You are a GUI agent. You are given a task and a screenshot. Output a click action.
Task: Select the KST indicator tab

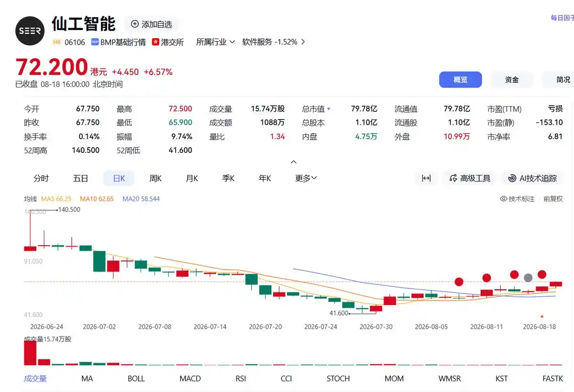click(501, 379)
